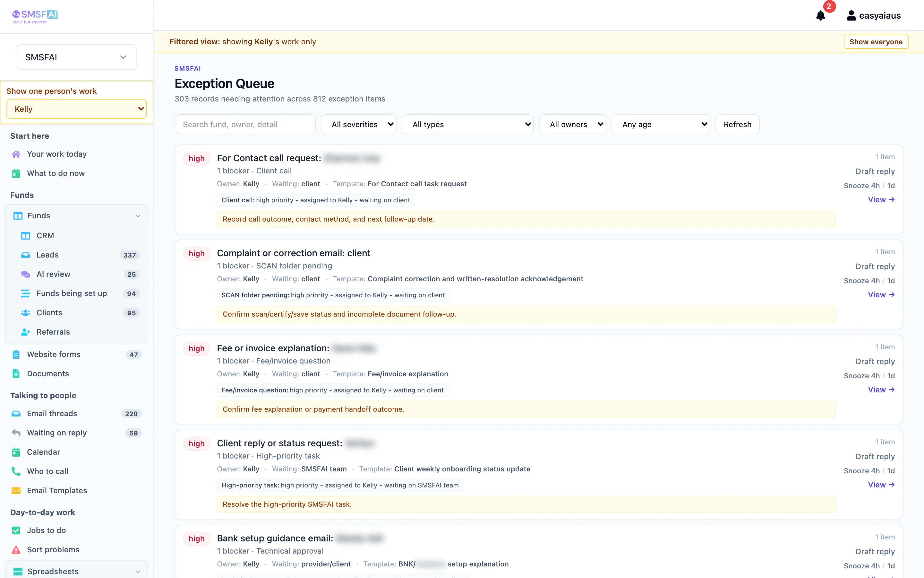Open the Funds being set up page
This screenshot has height=578, width=924.
[x=72, y=293]
